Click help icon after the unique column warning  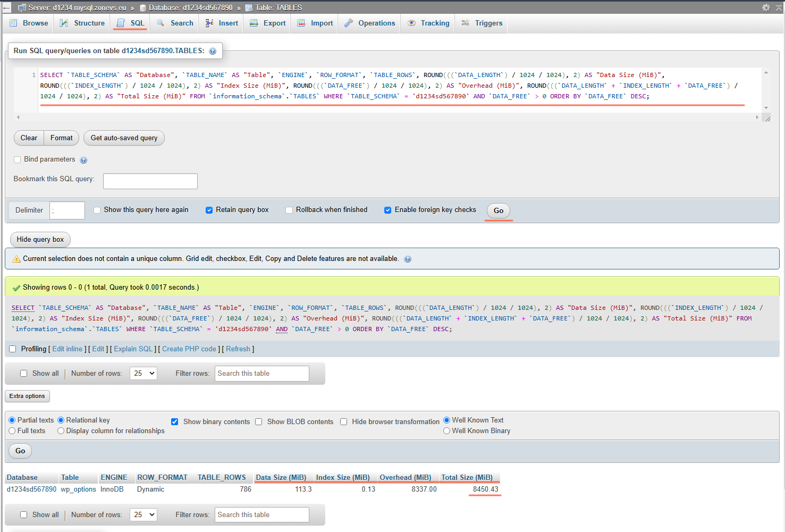click(408, 259)
